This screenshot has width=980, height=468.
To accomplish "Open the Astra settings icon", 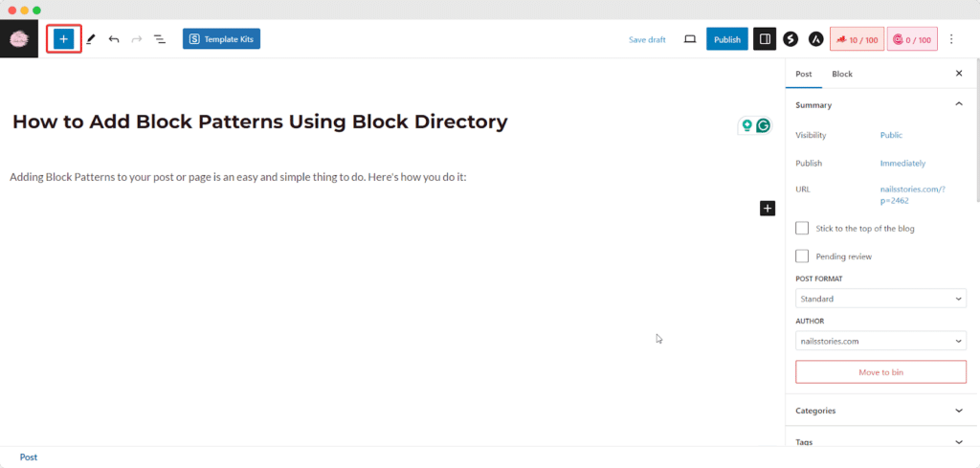I will point(815,39).
